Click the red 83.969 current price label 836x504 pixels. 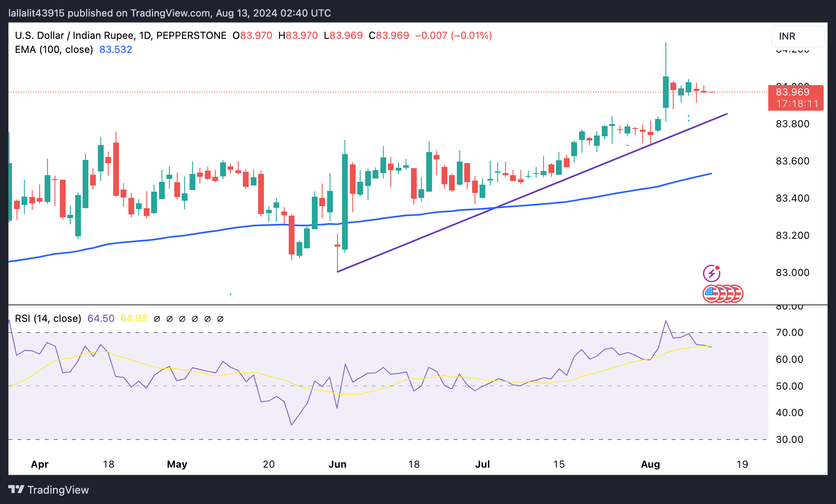pos(792,92)
